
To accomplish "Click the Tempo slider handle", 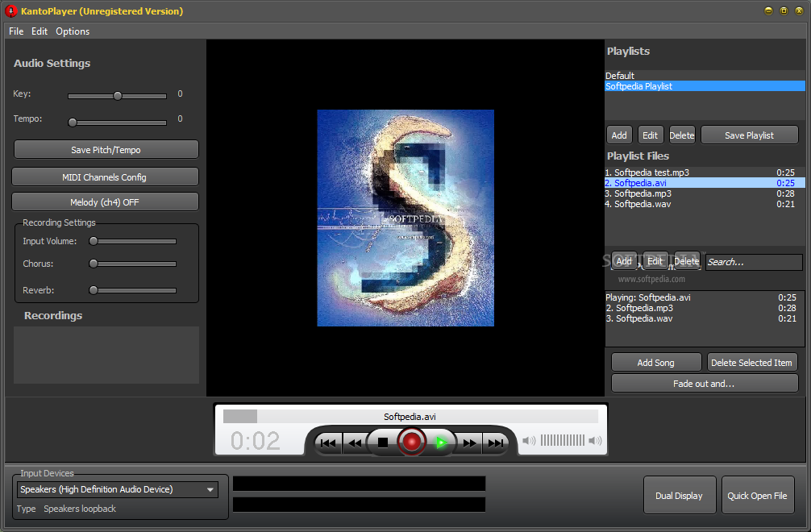I will tap(73, 123).
